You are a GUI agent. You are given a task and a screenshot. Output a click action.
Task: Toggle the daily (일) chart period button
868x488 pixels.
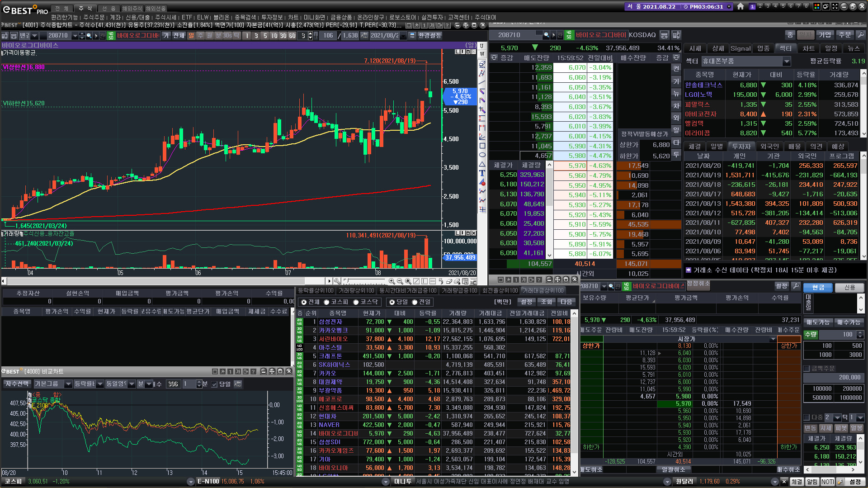191,35
